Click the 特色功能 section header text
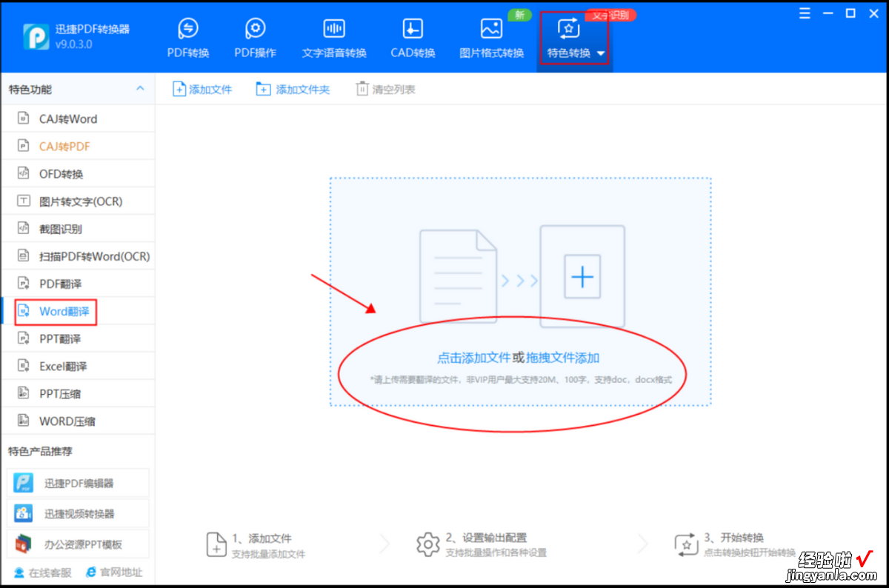889x588 pixels. pyautogui.click(x=30, y=89)
